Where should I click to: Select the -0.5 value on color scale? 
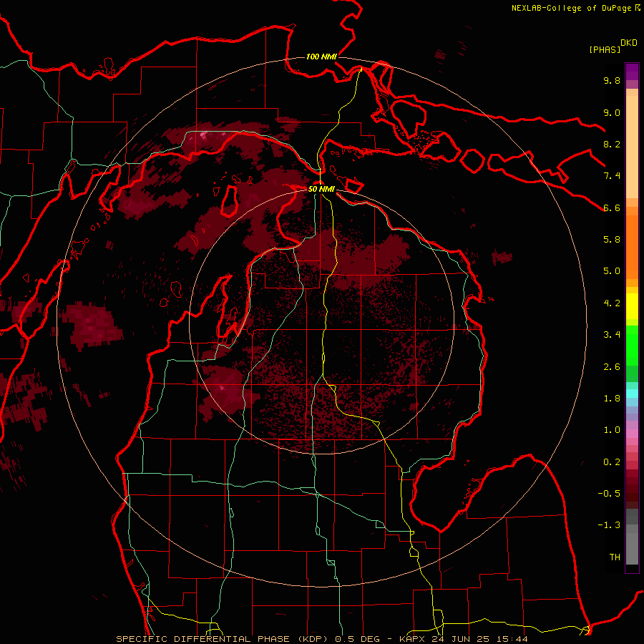609,494
